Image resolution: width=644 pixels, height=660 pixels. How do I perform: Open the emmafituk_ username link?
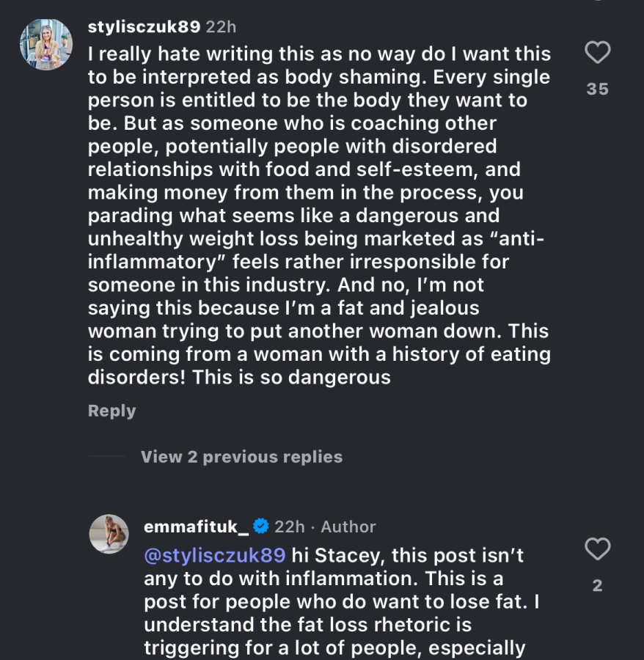tap(196, 527)
